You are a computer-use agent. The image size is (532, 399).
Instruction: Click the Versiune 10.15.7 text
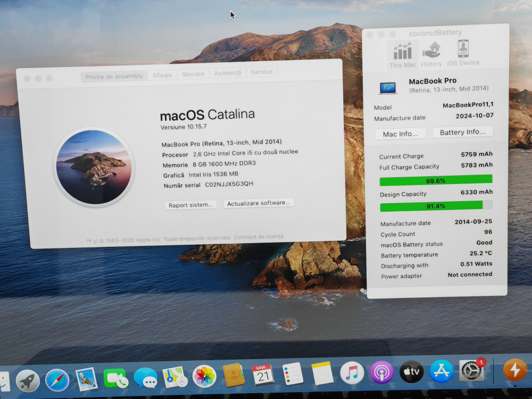point(184,127)
